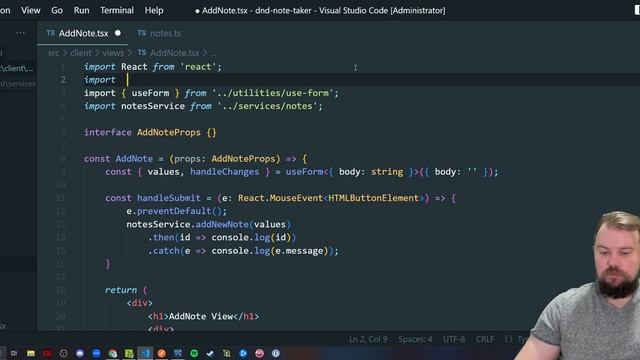Screen dimensions: 640x360
Task: Click on 'handleChanges' in destructuring
Action: click(224, 172)
